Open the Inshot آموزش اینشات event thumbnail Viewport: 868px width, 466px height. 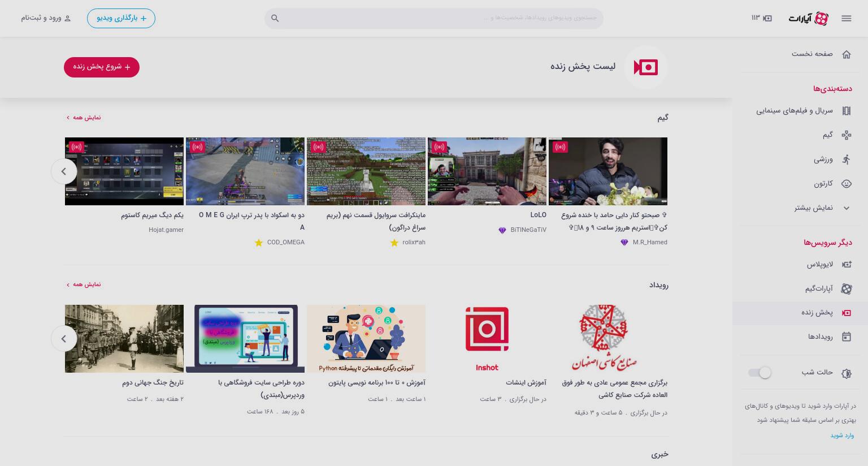coord(487,339)
